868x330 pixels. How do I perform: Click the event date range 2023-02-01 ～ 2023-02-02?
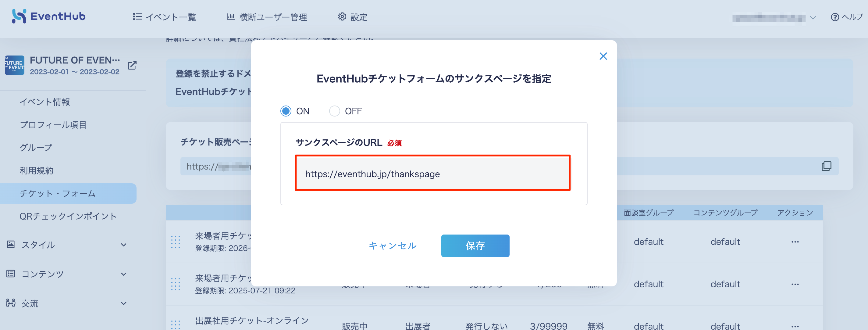click(74, 72)
